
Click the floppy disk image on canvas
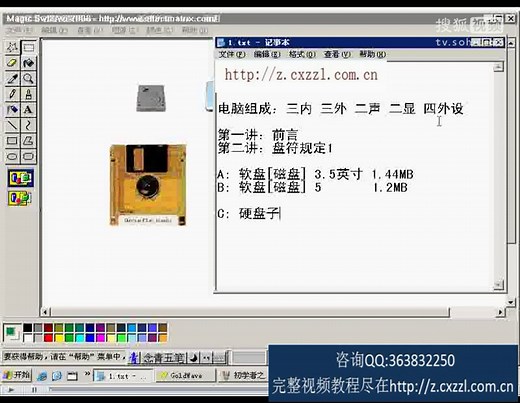point(148,185)
